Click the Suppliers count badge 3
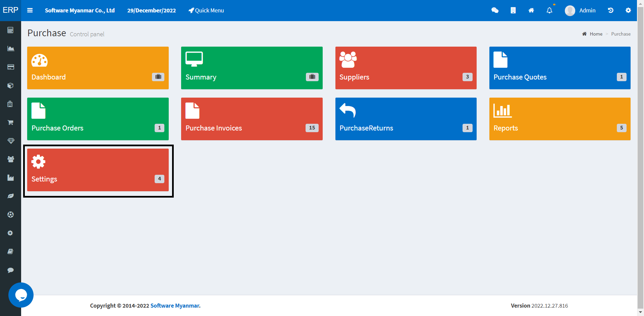 pyautogui.click(x=468, y=77)
